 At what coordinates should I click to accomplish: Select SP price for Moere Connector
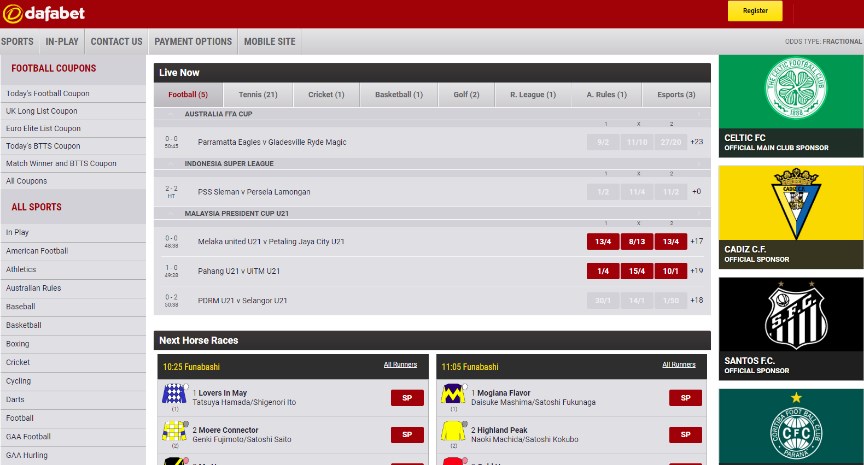coord(407,435)
